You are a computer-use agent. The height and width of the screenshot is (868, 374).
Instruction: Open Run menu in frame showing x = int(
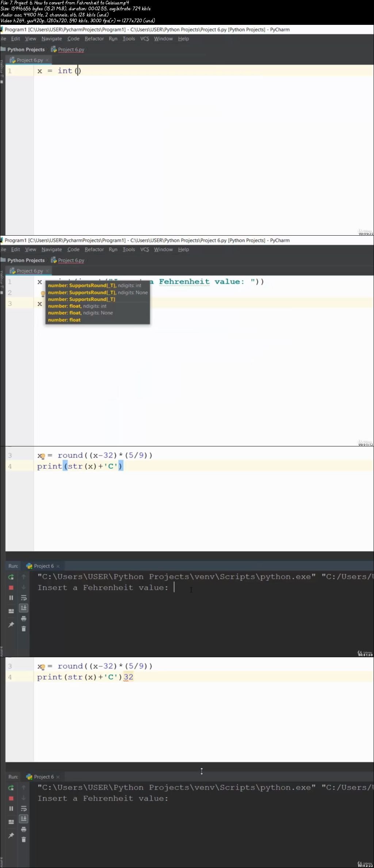[113, 39]
